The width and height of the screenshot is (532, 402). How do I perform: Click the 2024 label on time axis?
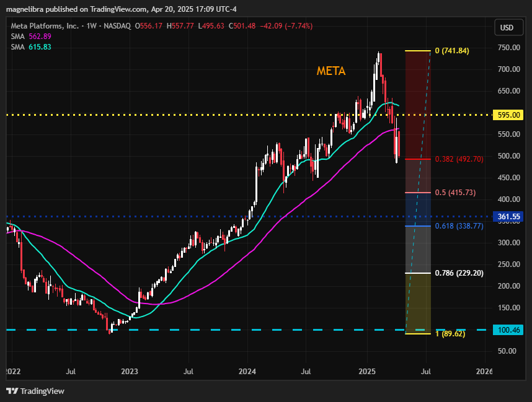pos(247,372)
